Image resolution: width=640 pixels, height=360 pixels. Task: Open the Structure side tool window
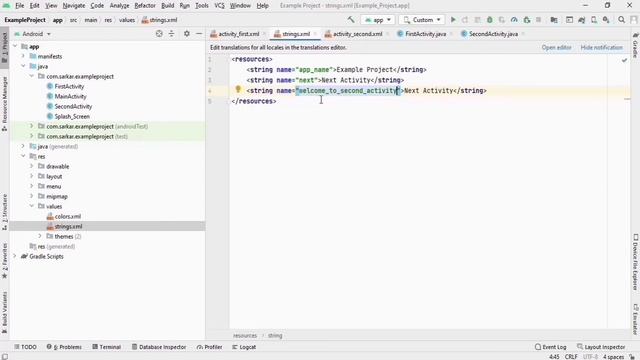pyautogui.click(x=4, y=212)
